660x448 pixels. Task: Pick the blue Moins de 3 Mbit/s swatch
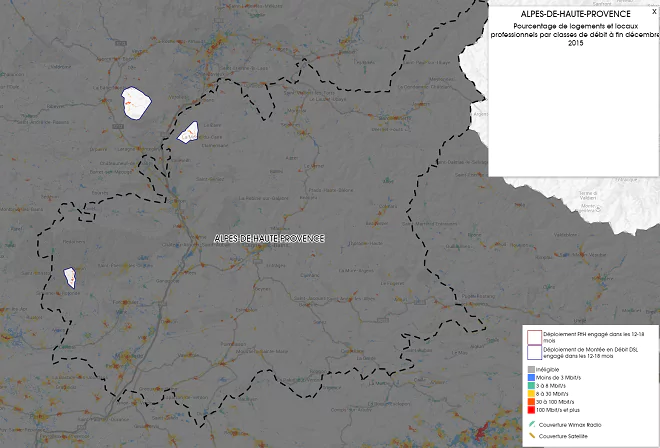pyautogui.click(x=530, y=378)
